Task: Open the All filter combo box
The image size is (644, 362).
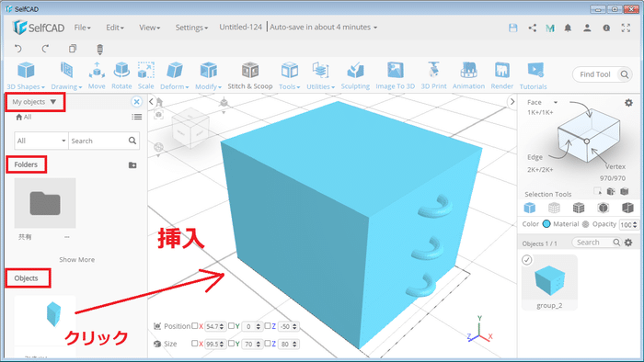Action: click(41, 141)
